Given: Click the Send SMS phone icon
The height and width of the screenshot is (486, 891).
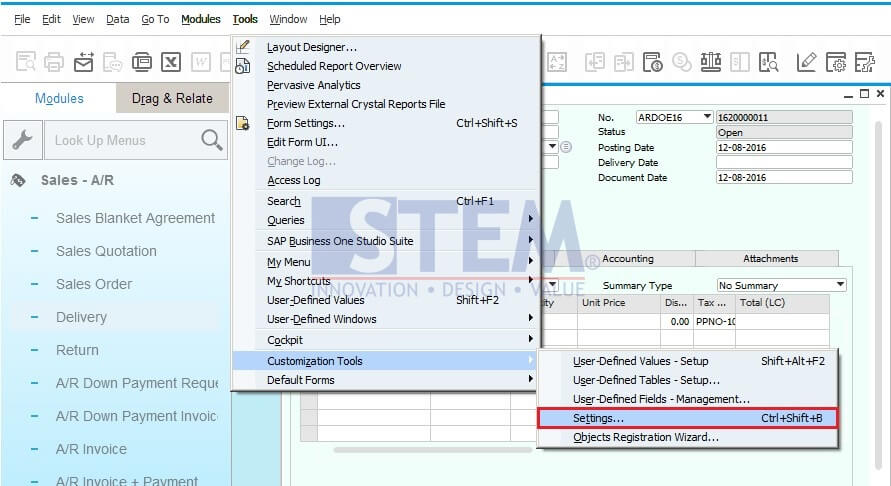Looking at the screenshot, I should (x=113, y=61).
